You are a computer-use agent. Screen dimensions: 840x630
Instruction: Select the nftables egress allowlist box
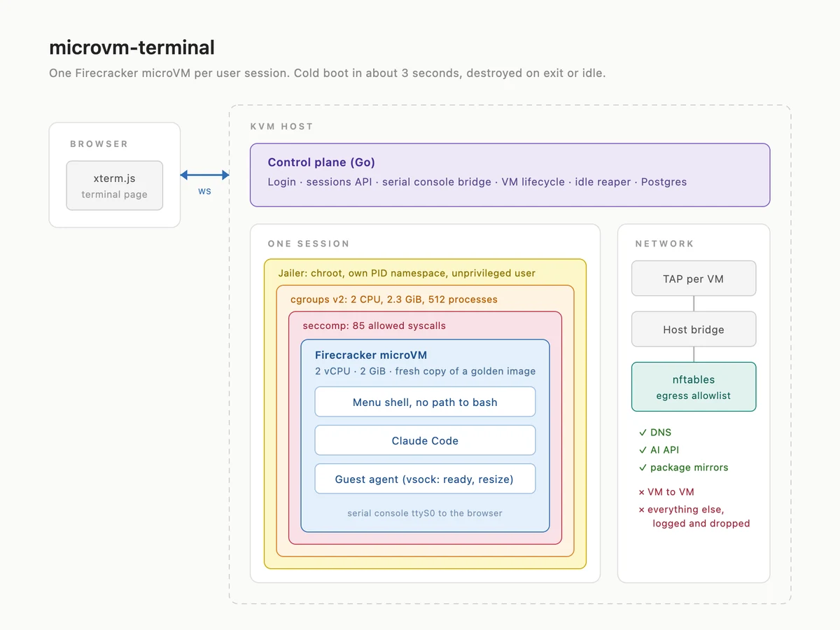click(x=694, y=386)
